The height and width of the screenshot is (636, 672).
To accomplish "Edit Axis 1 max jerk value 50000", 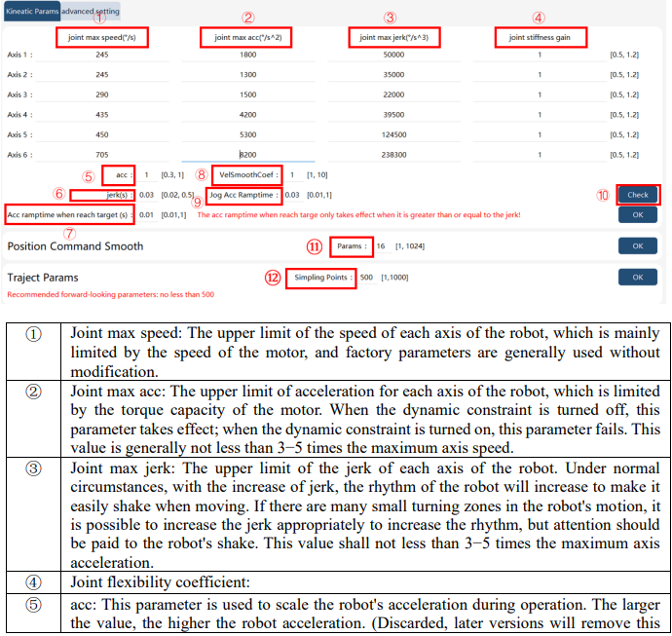I will coord(393,55).
